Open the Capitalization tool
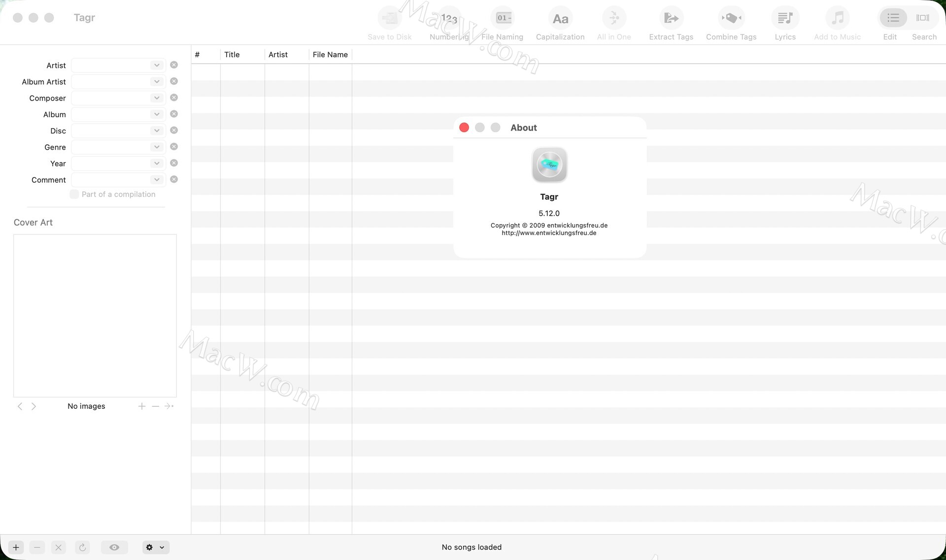Screen dimensions: 946x560 coord(560,19)
